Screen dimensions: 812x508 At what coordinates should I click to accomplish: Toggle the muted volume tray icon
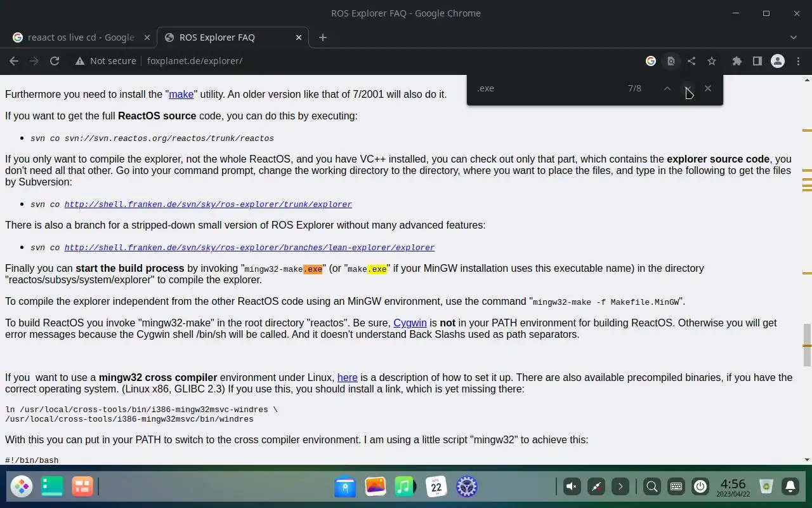[572, 487]
